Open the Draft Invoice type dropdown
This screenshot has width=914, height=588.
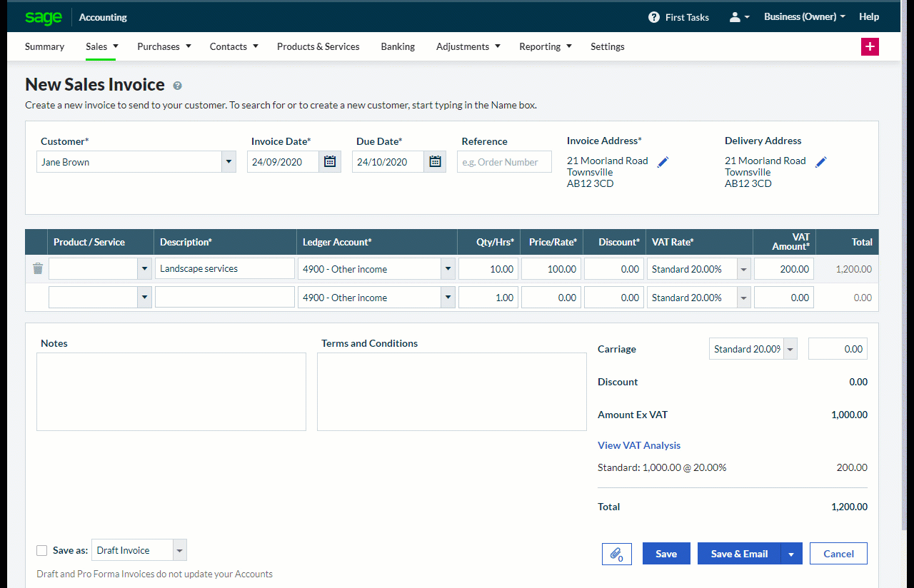pos(179,550)
